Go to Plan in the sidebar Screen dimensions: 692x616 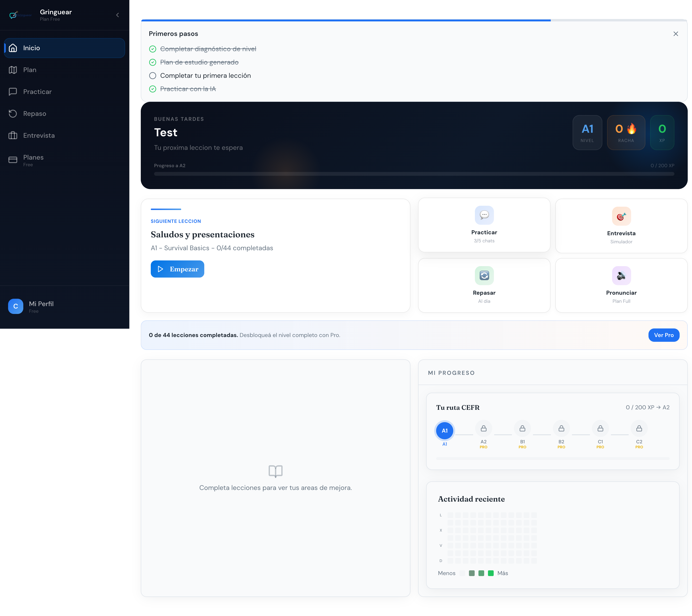click(x=30, y=70)
